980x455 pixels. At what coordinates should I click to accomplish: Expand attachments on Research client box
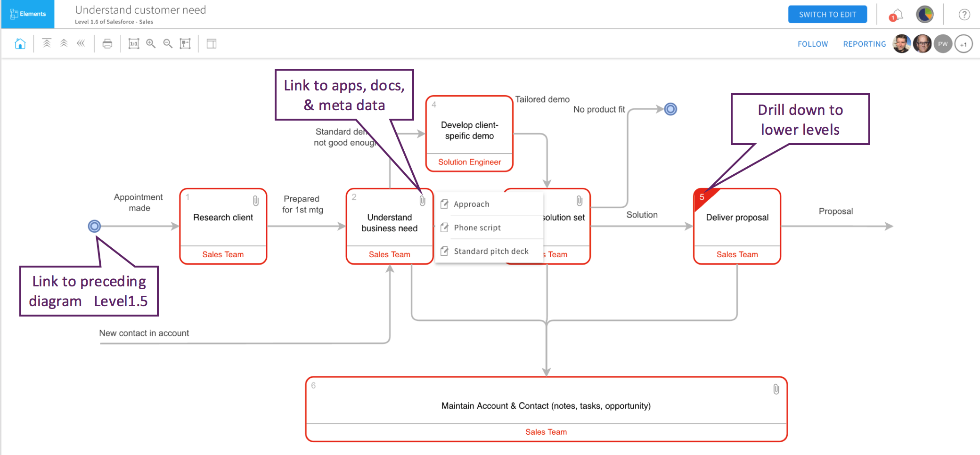256,201
